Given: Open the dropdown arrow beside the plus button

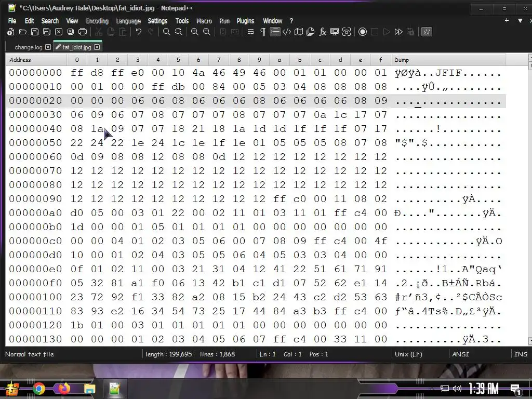Looking at the screenshot, I should pyautogui.click(x=520, y=21).
